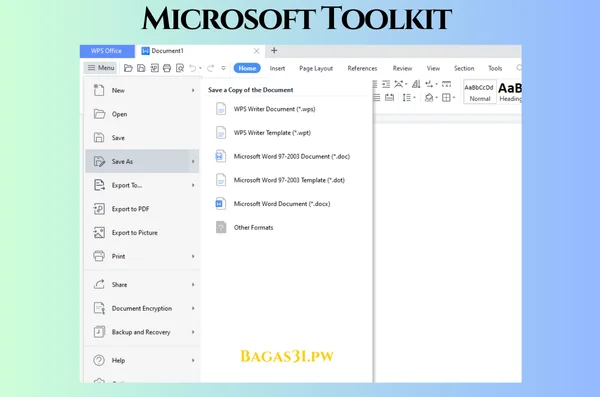The height and width of the screenshot is (397, 600).
Task: Click the Undo arrow icon
Action: point(192,68)
